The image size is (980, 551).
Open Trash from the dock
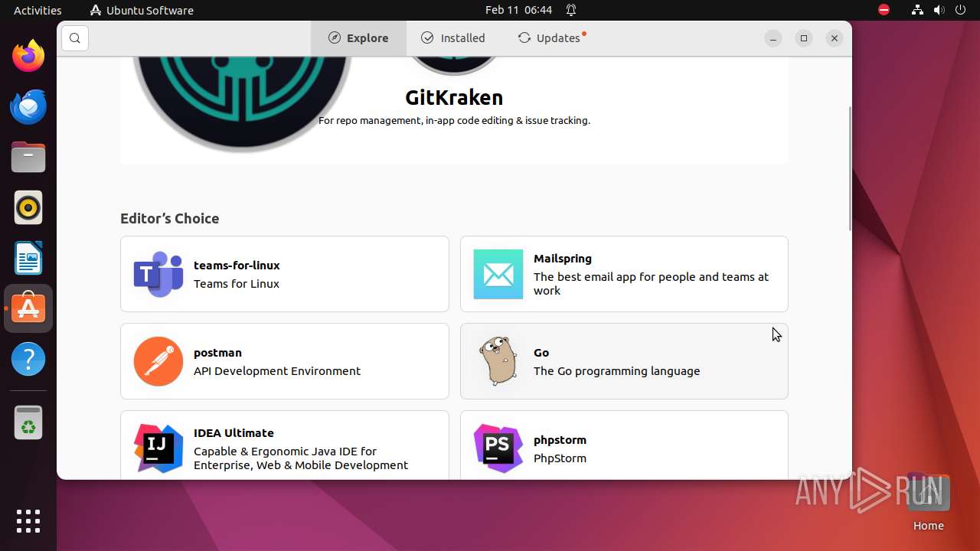(x=28, y=422)
